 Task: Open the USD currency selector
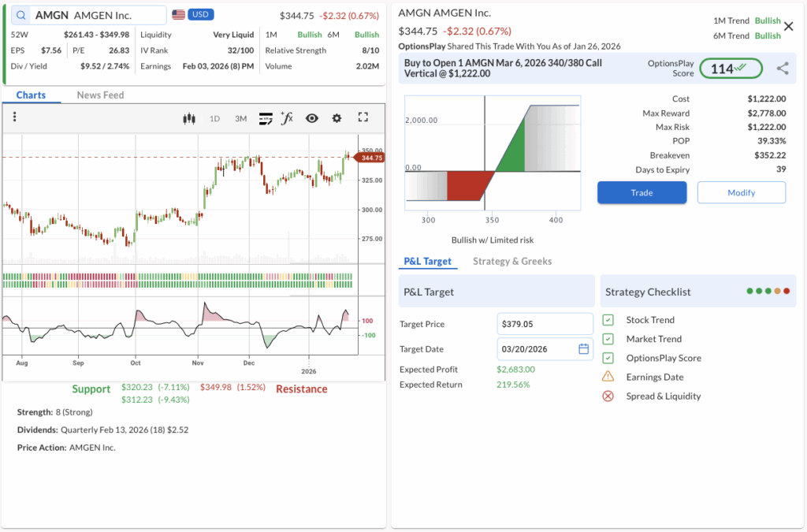pyautogui.click(x=200, y=15)
